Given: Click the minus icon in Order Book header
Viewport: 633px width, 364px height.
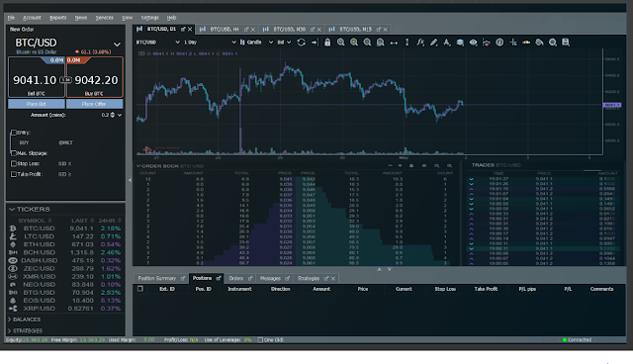Looking at the screenshot, I should point(390,166).
